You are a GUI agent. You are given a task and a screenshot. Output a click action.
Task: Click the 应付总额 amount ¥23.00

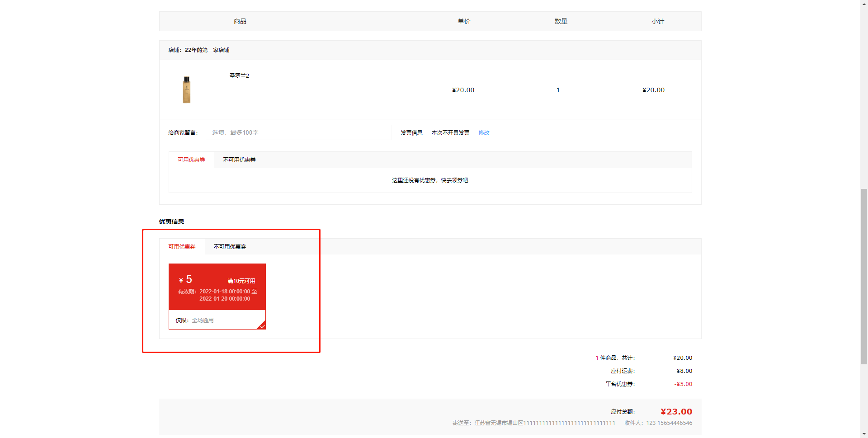(676, 411)
